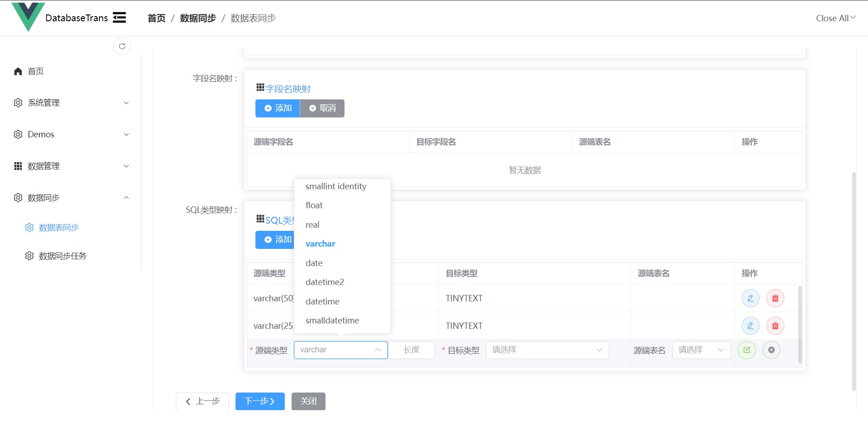Edit the varchar(50) mapping row

[750, 298]
